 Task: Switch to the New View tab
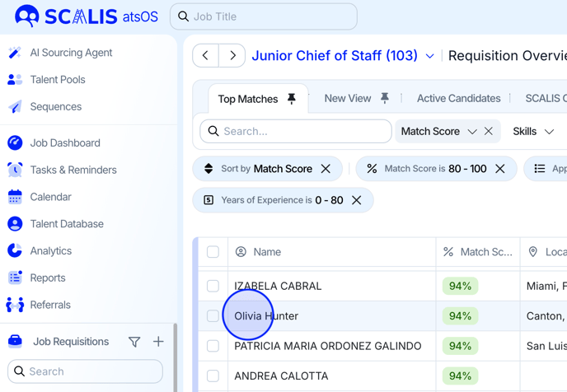[x=347, y=99]
